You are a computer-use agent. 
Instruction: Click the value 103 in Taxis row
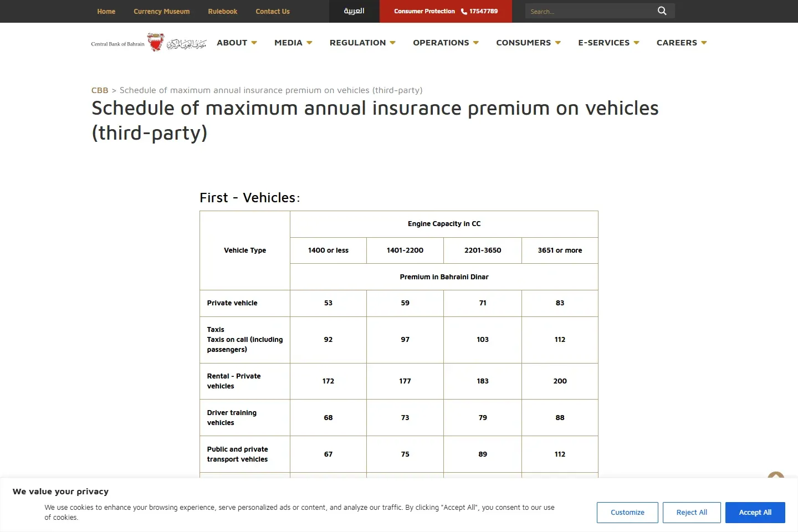point(483,340)
